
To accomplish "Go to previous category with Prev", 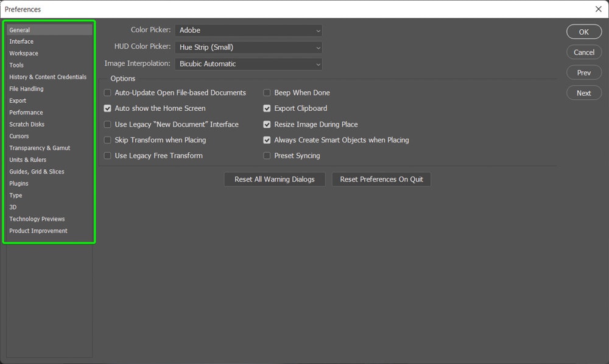I will click(584, 72).
